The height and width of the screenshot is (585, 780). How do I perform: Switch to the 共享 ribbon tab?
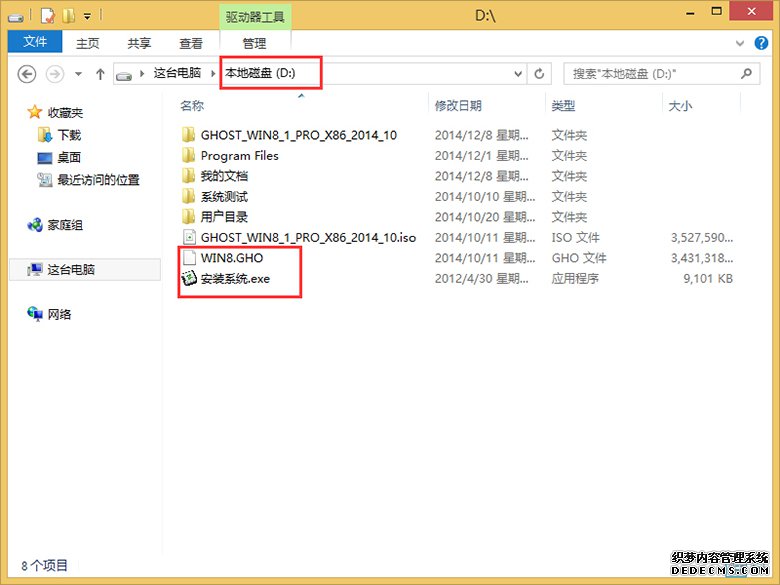(139, 43)
